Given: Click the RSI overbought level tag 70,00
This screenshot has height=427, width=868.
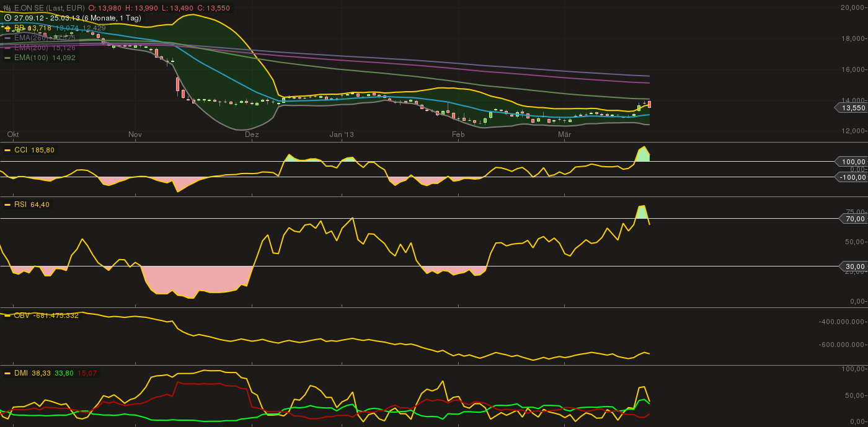Looking at the screenshot, I should pyautogui.click(x=854, y=218).
